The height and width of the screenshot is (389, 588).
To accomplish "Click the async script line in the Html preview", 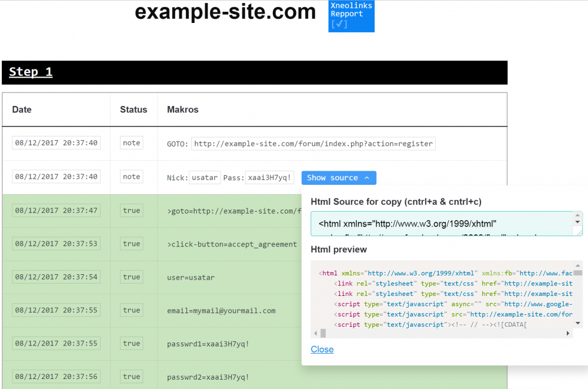I will point(453,304).
